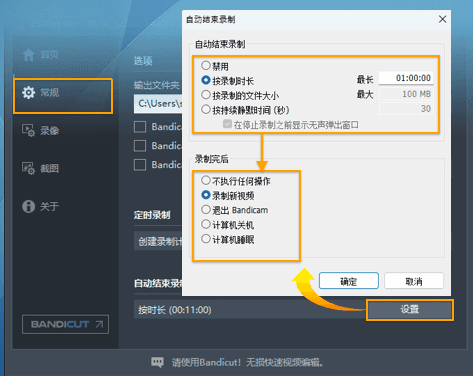This screenshot has width=473, height=376.
Task: Click the info icon beside 关于
Action: pos(28,206)
